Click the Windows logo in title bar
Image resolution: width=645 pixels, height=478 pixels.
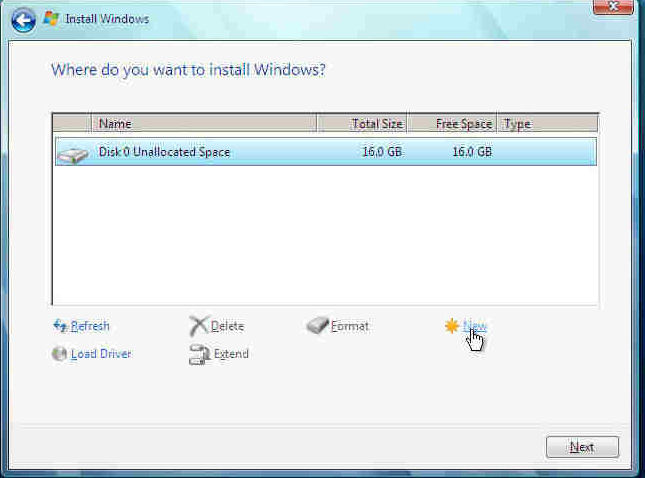click(x=51, y=18)
